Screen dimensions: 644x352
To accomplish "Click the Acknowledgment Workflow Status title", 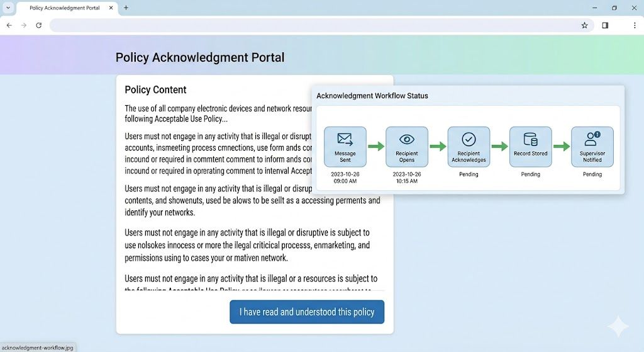I will click(x=372, y=96).
